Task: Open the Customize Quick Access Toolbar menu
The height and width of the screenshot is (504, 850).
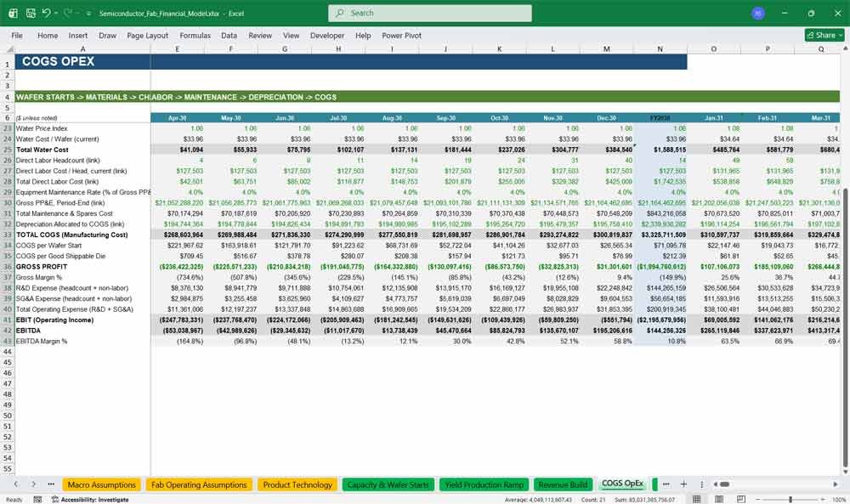Action: 88,14
